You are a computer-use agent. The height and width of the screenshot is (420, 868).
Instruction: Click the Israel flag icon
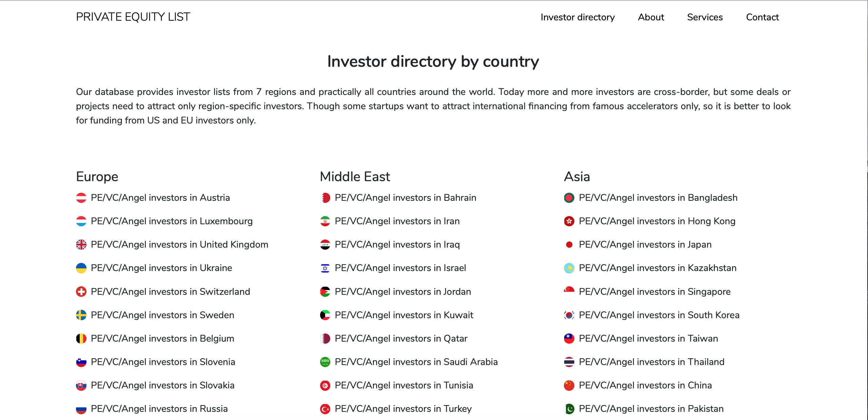(x=325, y=268)
